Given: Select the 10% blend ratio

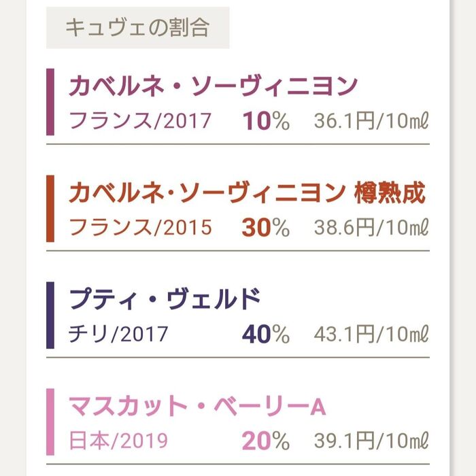Looking at the screenshot, I should click(266, 122).
